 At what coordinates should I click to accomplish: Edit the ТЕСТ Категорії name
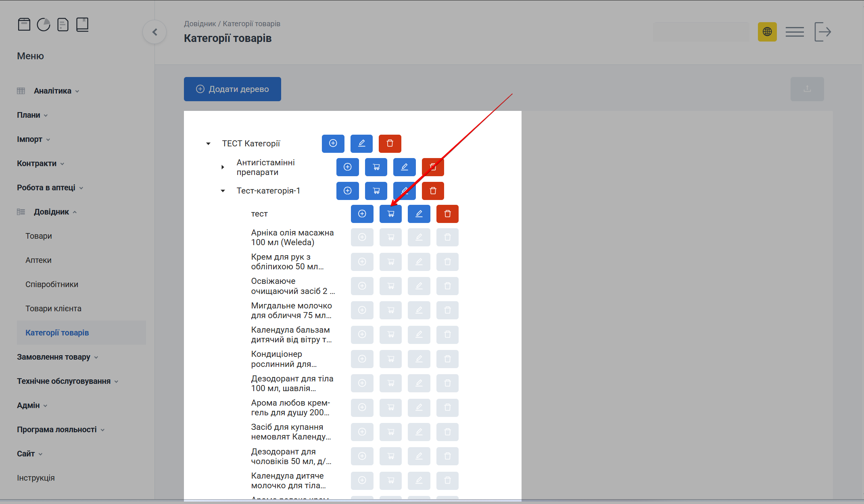point(361,144)
